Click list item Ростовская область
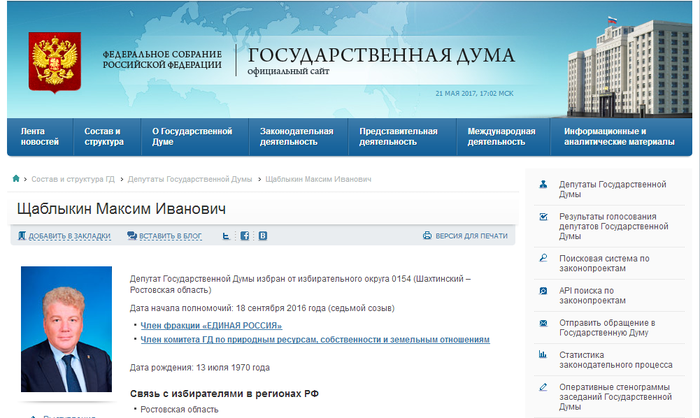Image resolution: width=700 pixels, height=418 pixels. pyautogui.click(x=179, y=410)
